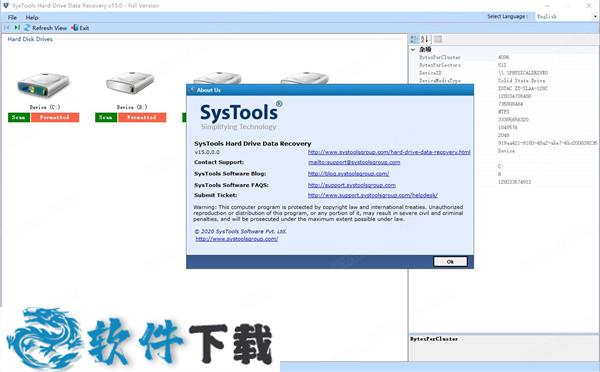Screen dimensions: 600x372
Task: Click the BytesPerCluster description label at bottom
Action: tap(434, 339)
